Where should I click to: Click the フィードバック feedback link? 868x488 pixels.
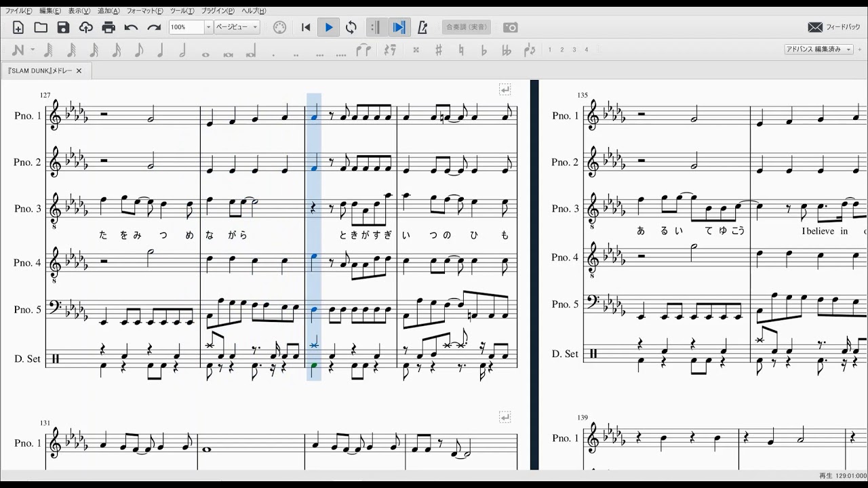pyautogui.click(x=843, y=27)
